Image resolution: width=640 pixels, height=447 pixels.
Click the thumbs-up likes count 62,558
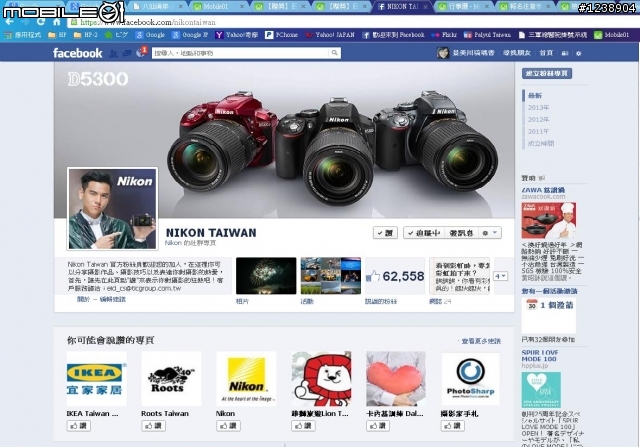point(395,276)
